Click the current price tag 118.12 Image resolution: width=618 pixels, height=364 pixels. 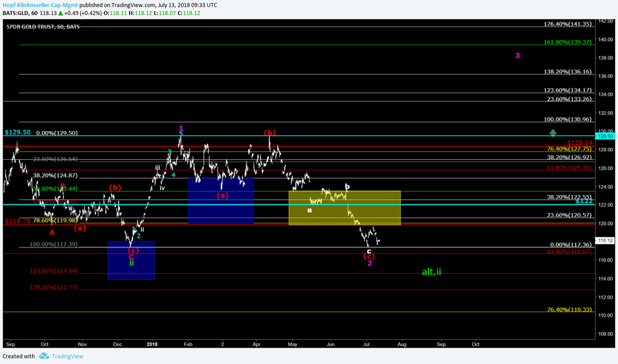(605, 240)
